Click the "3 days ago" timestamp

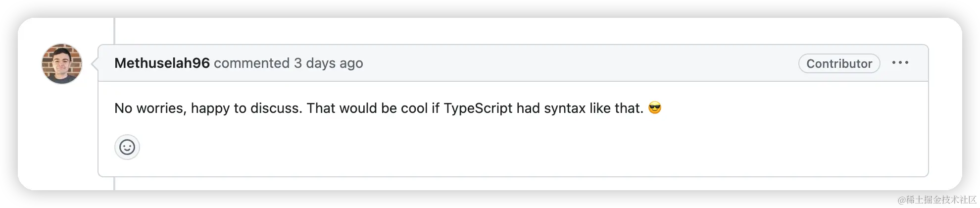pyautogui.click(x=328, y=63)
